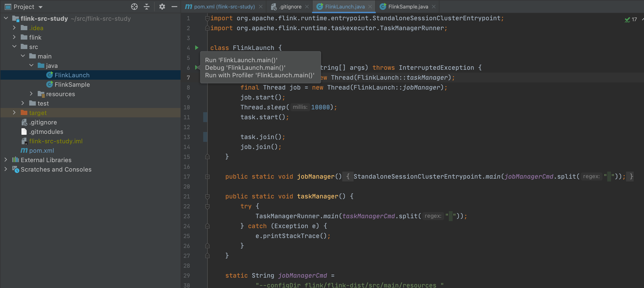
Task: Expand External Libraries node
Action: 6,160
